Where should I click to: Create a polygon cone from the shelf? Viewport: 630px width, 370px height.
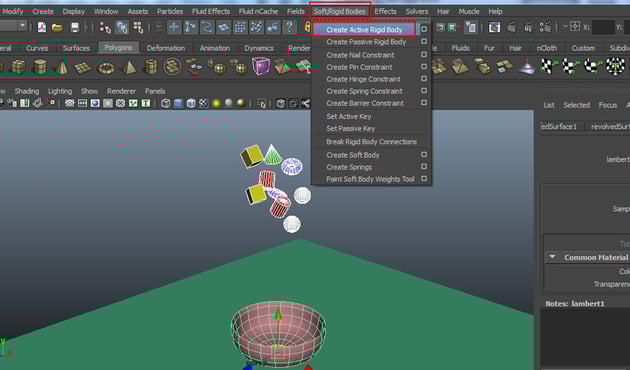coord(61,67)
